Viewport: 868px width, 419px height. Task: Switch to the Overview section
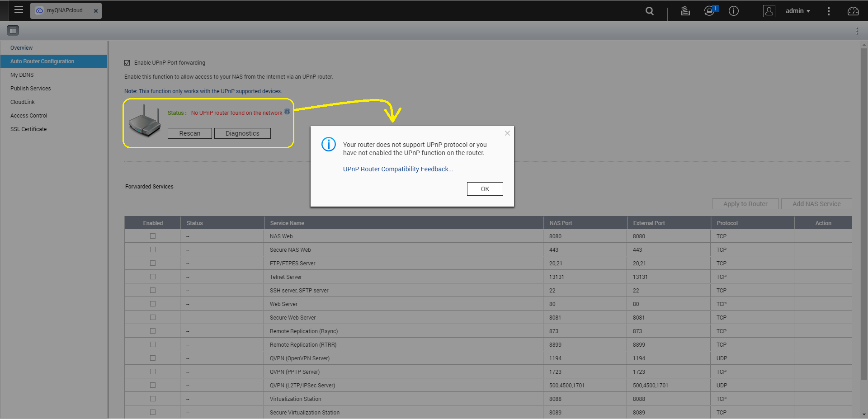click(21, 47)
